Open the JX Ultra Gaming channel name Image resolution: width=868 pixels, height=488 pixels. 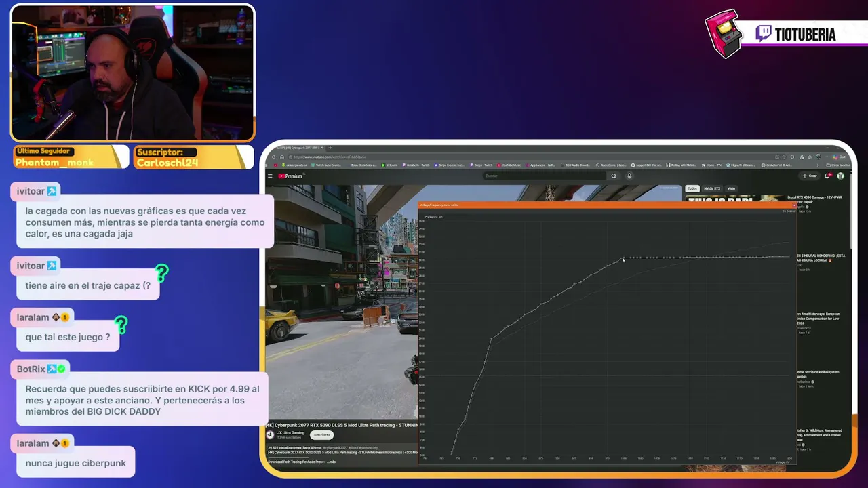coord(291,432)
